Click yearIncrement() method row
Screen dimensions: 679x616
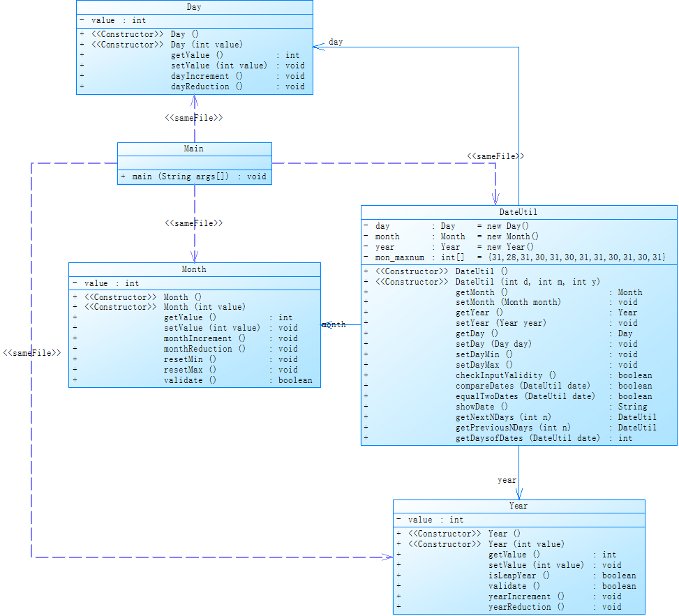pyautogui.click(x=509, y=596)
